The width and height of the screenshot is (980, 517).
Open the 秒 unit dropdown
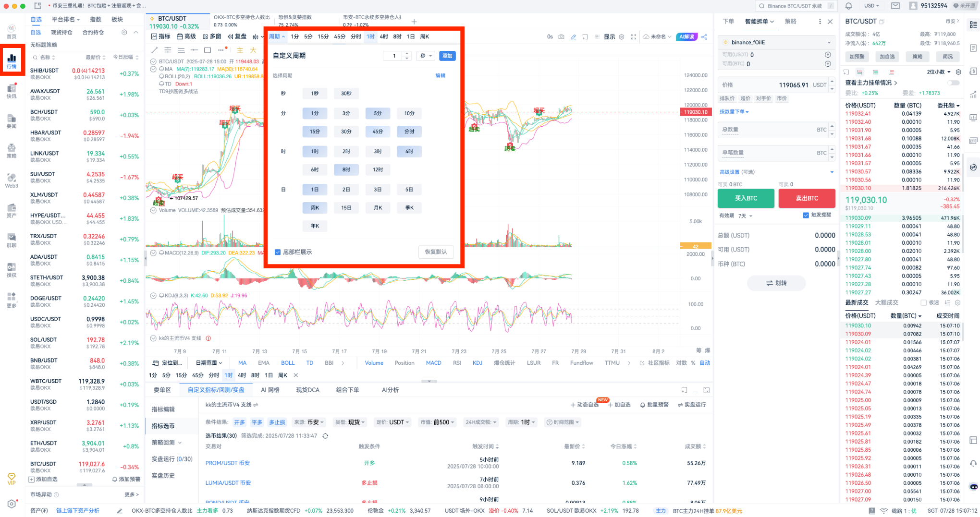426,56
